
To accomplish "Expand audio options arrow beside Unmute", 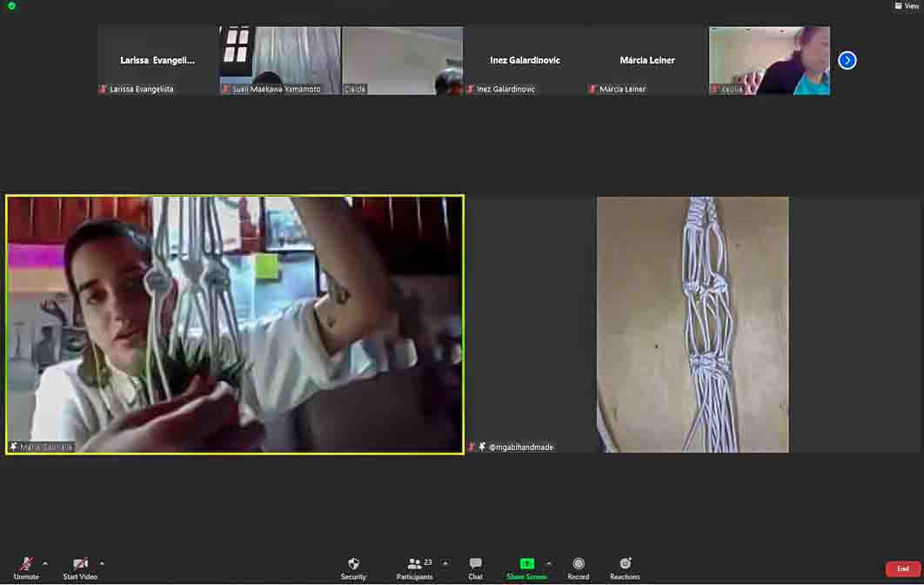I will tap(45, 563).
